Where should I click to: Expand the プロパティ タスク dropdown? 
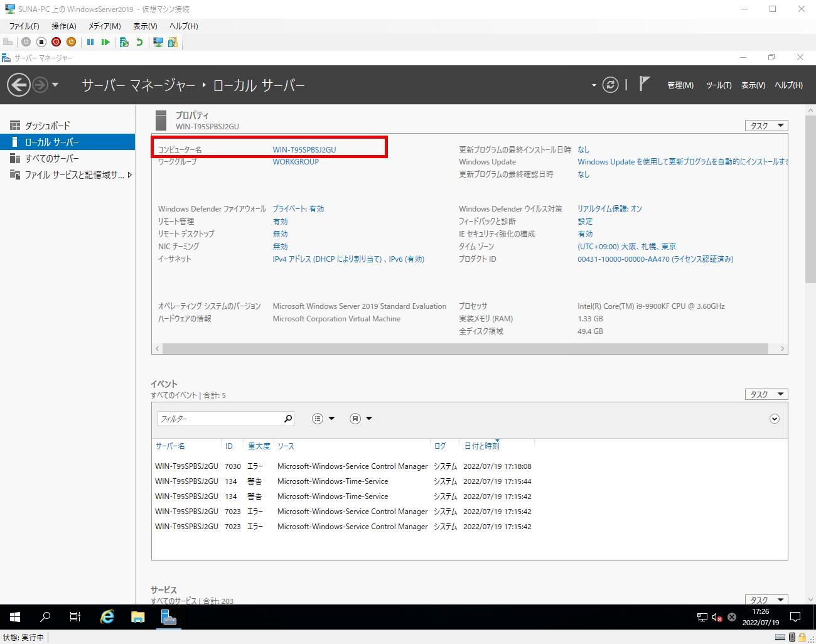pos(766,125)
